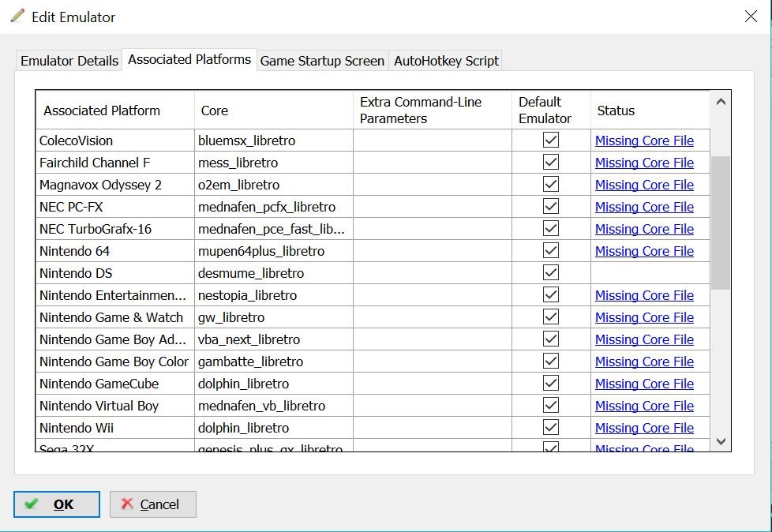This screenshot has width=772, height=532.
Task: Click Missing Core File for Nintendo GameCube
Action: click(644, 384)
